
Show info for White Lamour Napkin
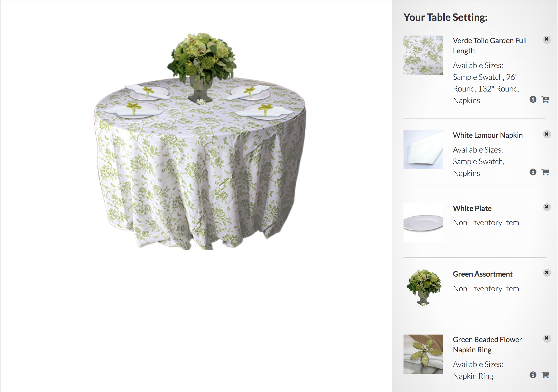point(533,172)
